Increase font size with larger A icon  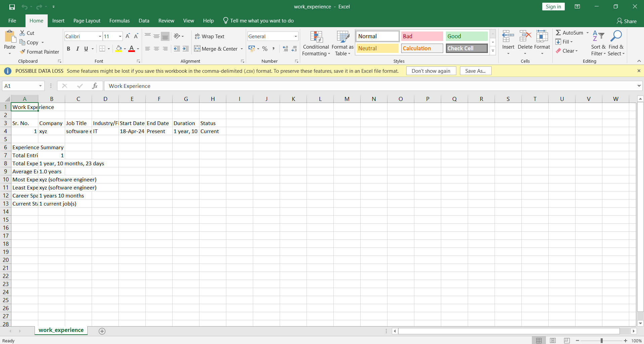[x=128, y=36]
